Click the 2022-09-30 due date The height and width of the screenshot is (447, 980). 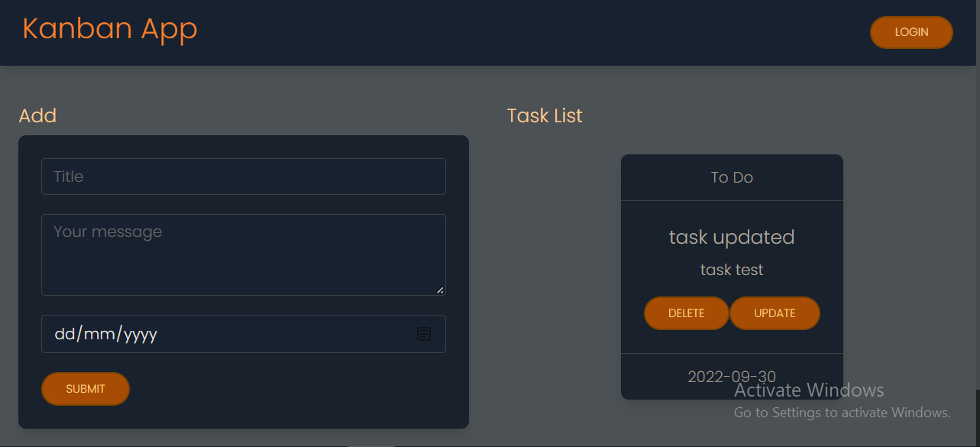tap(732, 376)
